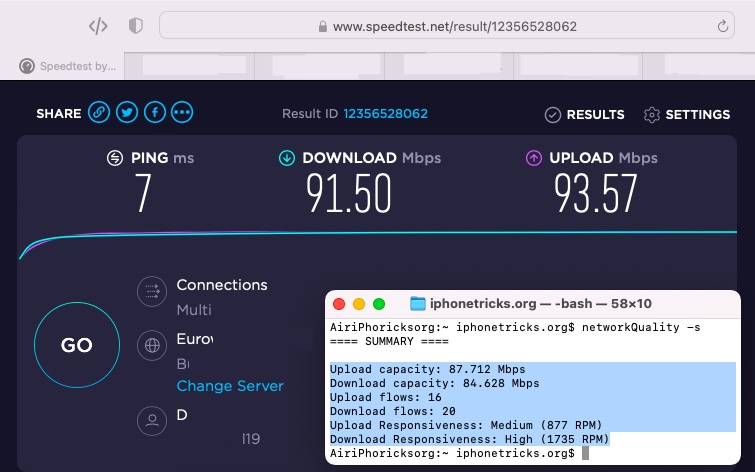Screen dimensions: 755x472
Task: Click the Connections icon
Action: (152, 292)
